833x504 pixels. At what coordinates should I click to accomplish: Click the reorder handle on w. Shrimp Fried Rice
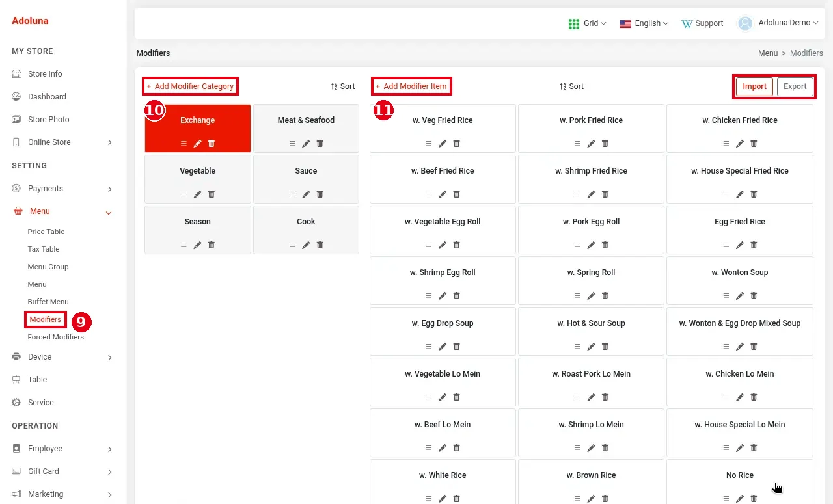(x=577, y=194)
